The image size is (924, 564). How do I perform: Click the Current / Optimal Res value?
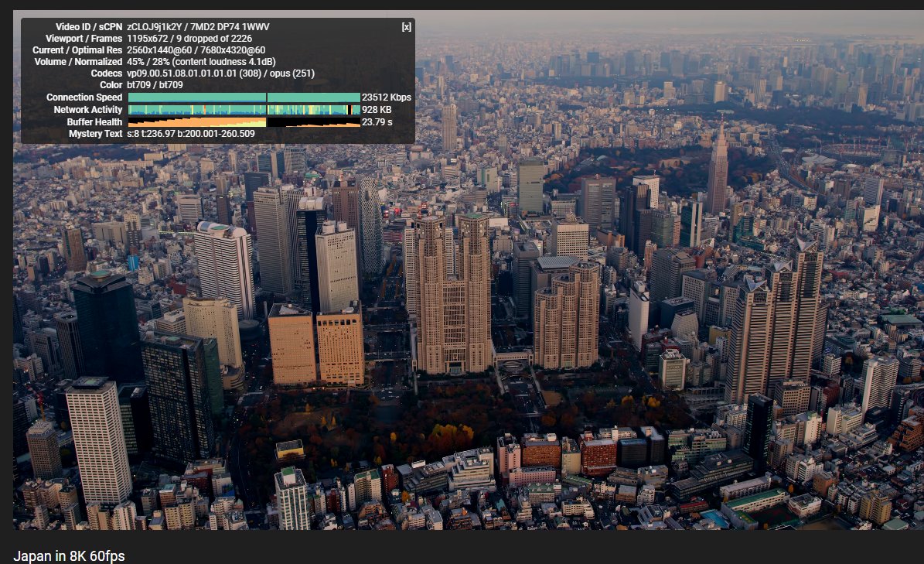tap(196, 50)
